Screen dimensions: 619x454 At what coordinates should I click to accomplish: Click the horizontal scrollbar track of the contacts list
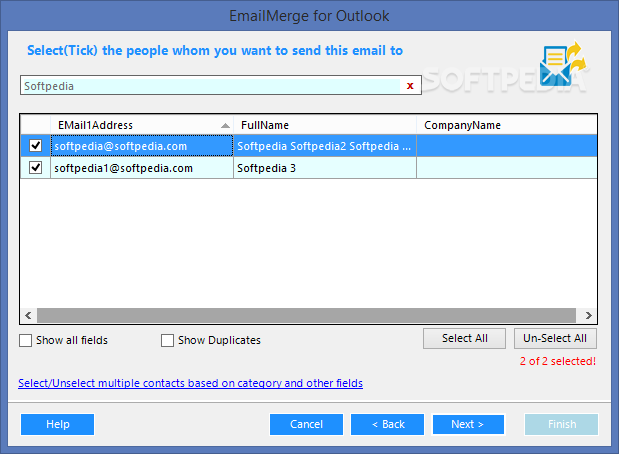coord(306,315)
